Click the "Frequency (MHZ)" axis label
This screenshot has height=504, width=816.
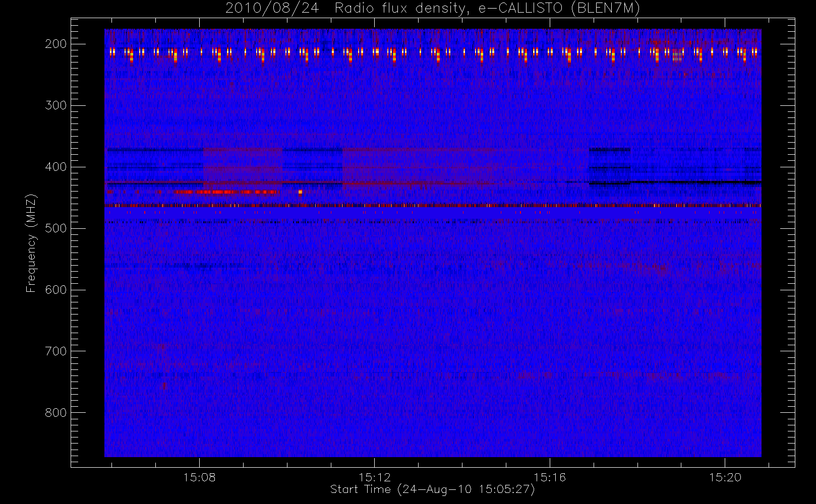pos(31,243)
